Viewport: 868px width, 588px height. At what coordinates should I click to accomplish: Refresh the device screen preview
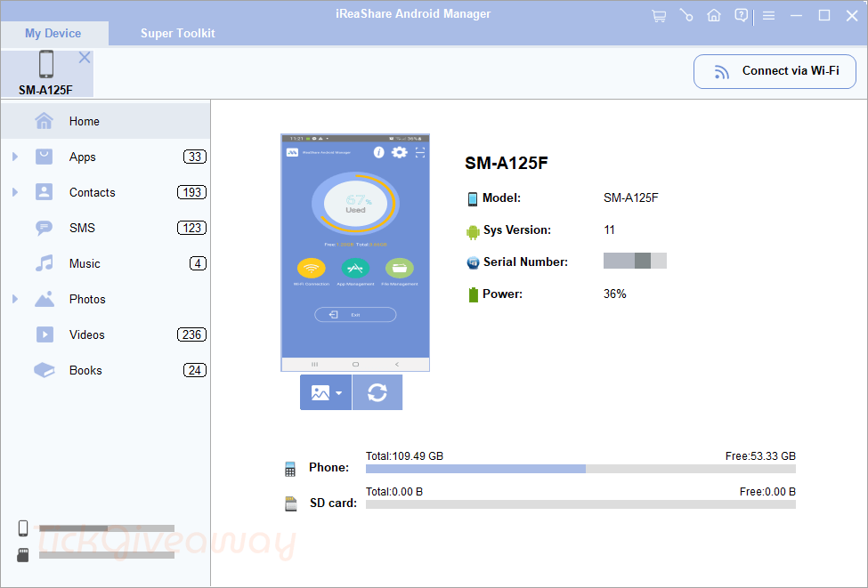click(377, 392)
